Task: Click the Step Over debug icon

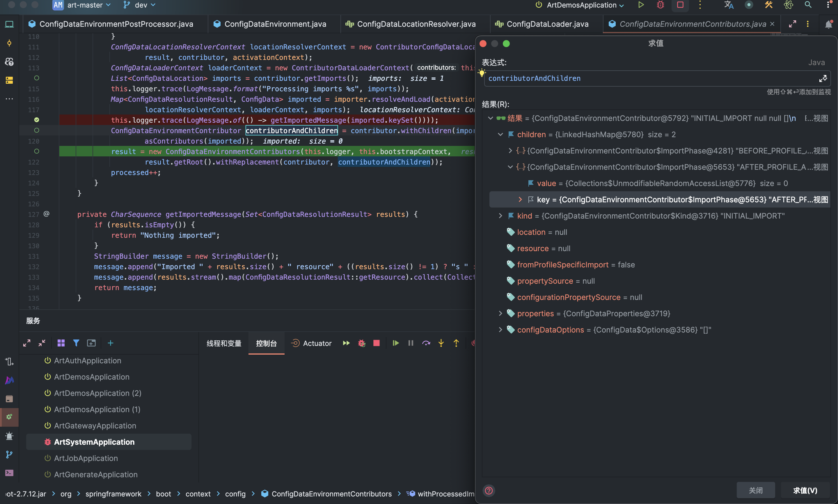Action: click(426, 343)
